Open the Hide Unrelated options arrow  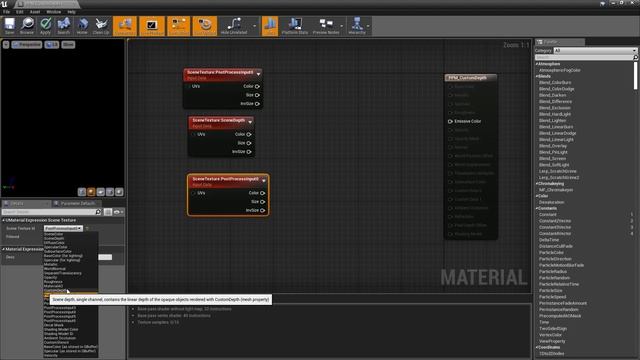point(254,26)
